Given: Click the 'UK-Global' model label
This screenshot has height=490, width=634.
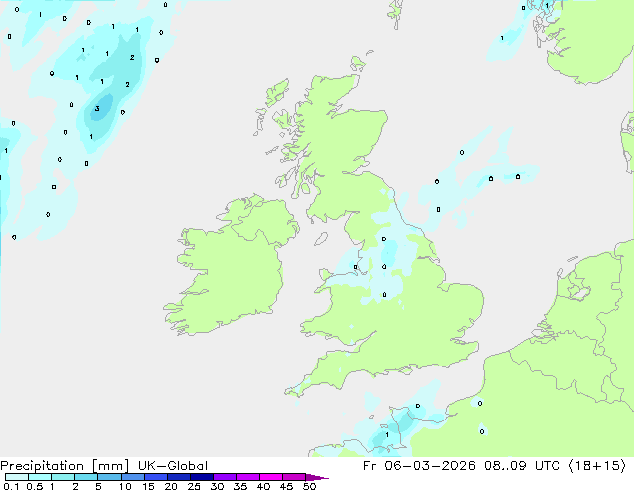Looking at the screenshot, I should coord(173,466).
